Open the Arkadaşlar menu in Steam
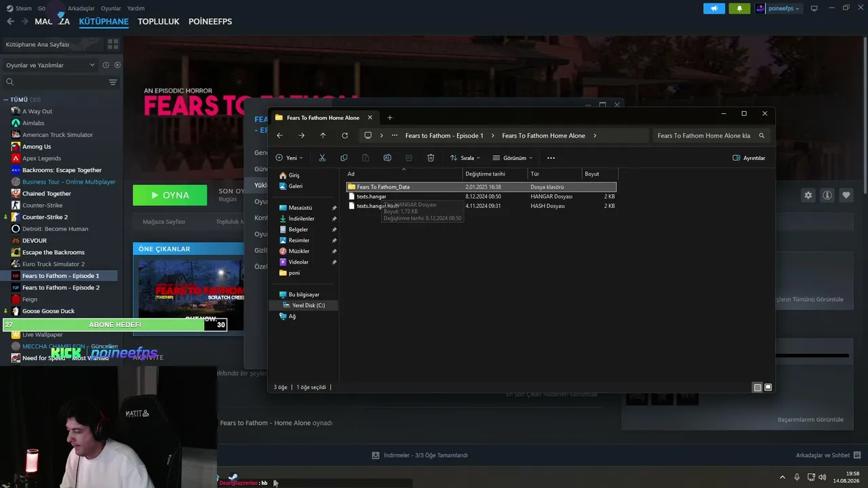 [x=81, y=8]
